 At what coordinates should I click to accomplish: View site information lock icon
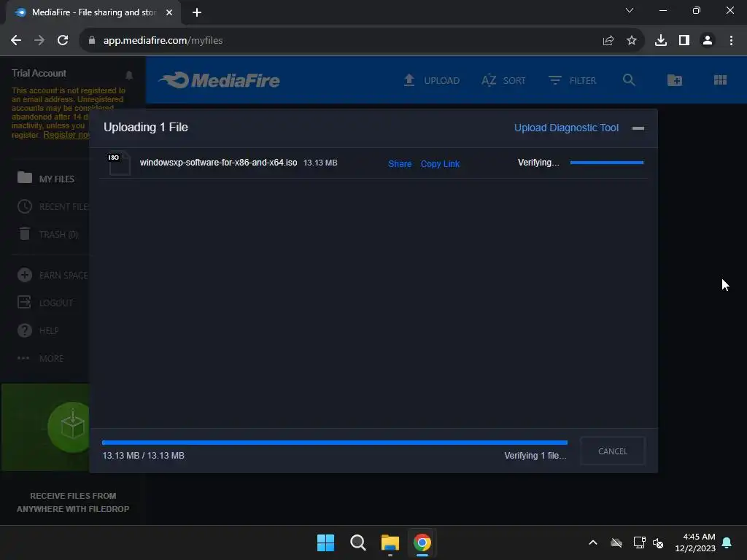coord(92,41)
